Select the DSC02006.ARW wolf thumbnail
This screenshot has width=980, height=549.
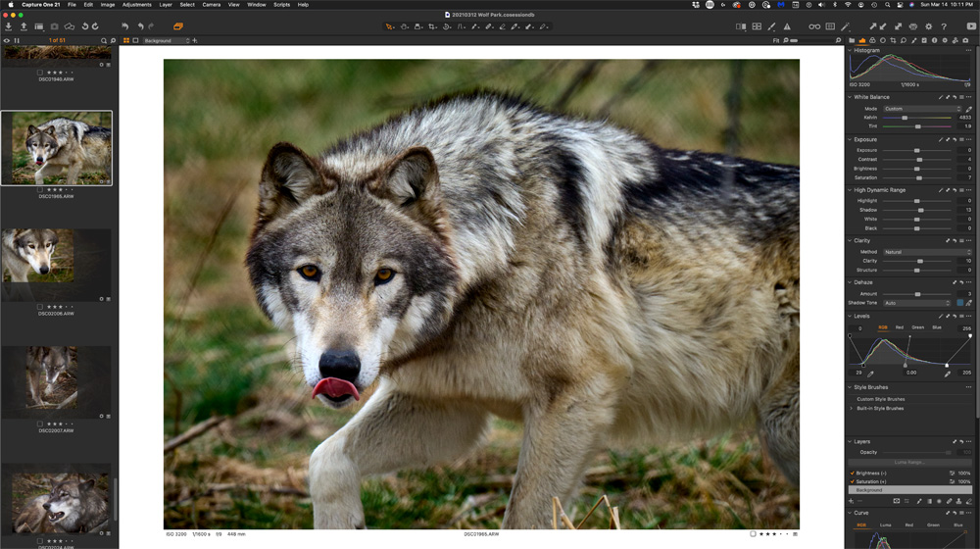click(38, 256)
